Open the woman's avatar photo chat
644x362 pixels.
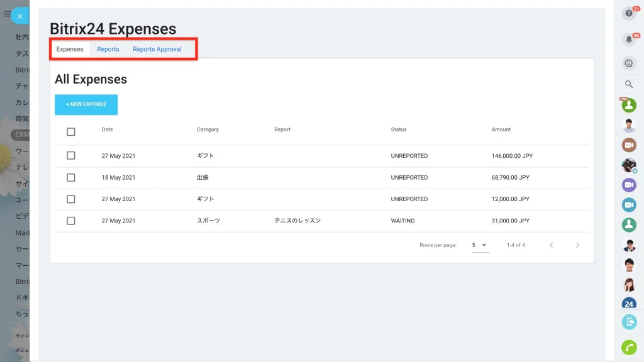pyautogui.click(x=629, y=284)
